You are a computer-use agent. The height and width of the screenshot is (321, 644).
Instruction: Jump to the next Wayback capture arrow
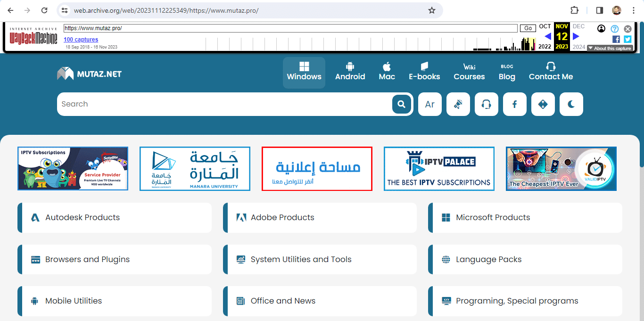pyautogui.click(x=576, y=36)
